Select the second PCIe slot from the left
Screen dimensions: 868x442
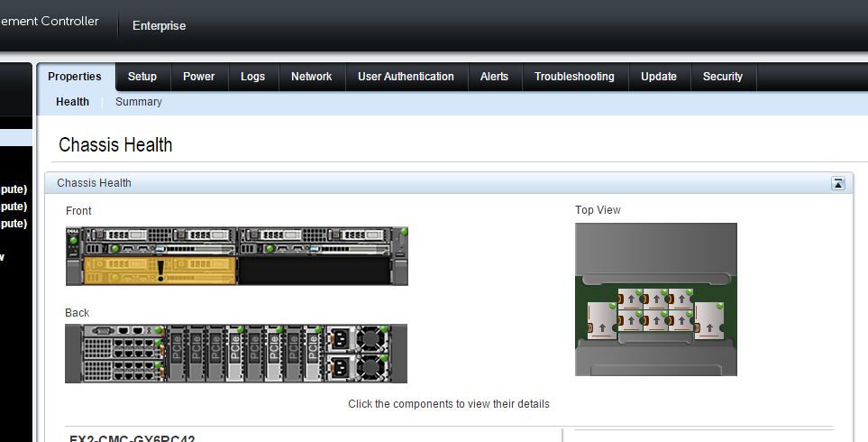(x=196, y=354)
